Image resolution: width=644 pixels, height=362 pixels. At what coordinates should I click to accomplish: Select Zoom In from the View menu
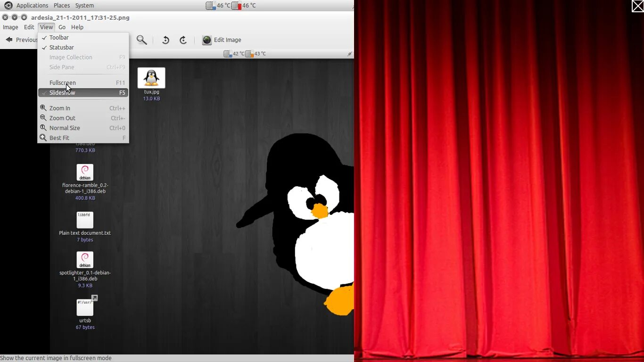coord(83,108)
